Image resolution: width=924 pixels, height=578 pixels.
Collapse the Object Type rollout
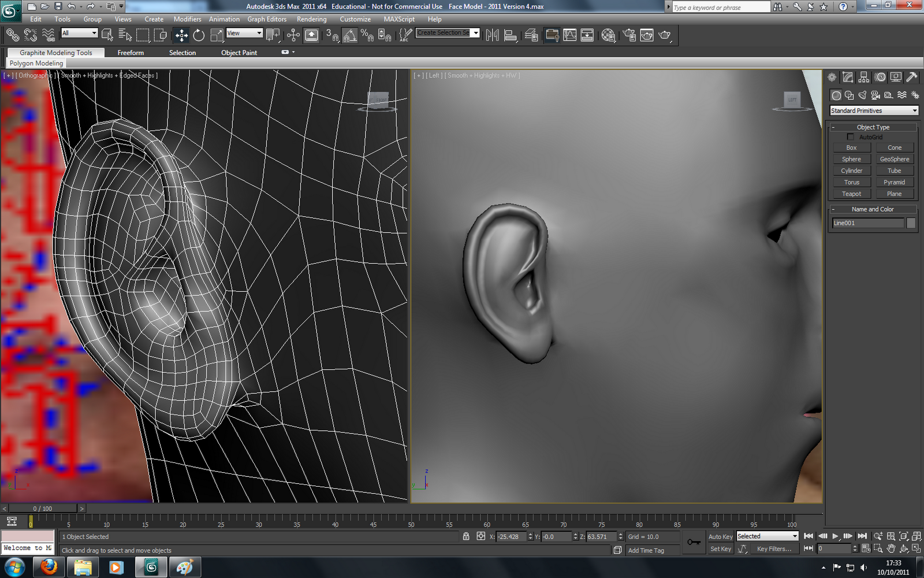point(833,127)
